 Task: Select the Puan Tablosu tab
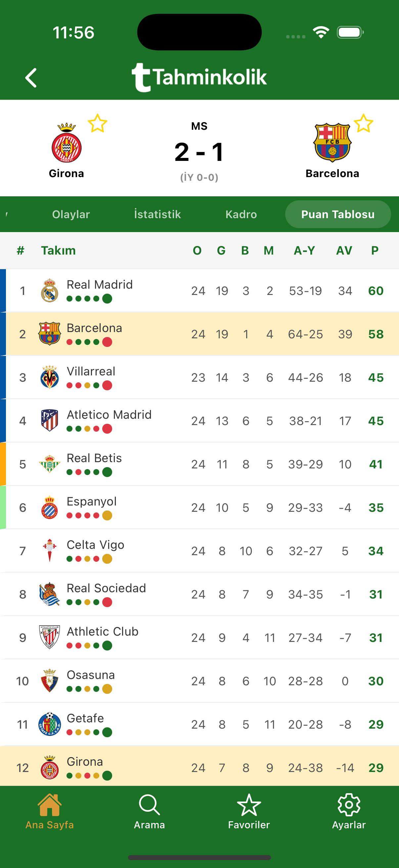[x=338, y=214]
